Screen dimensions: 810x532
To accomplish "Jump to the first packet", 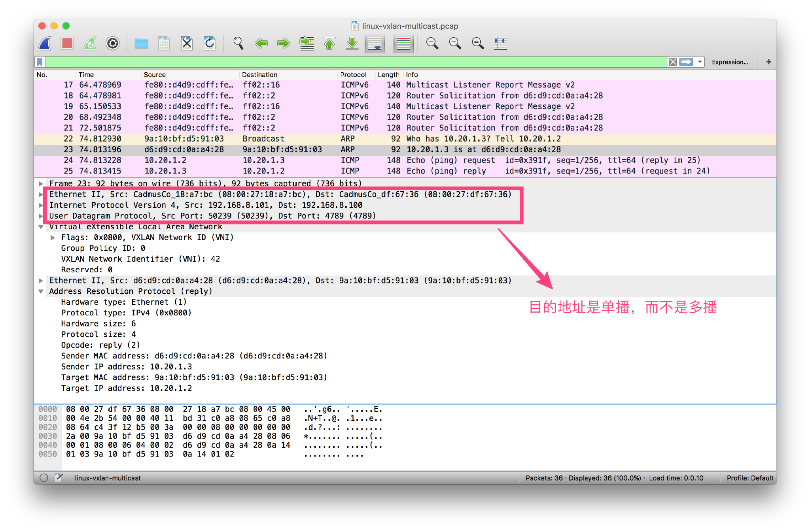I will [329, 43].
